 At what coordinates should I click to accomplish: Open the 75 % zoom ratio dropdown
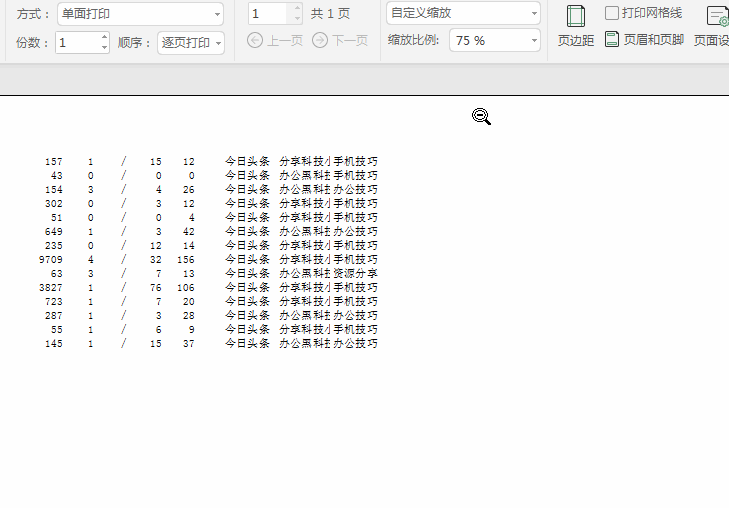[495, 40]
